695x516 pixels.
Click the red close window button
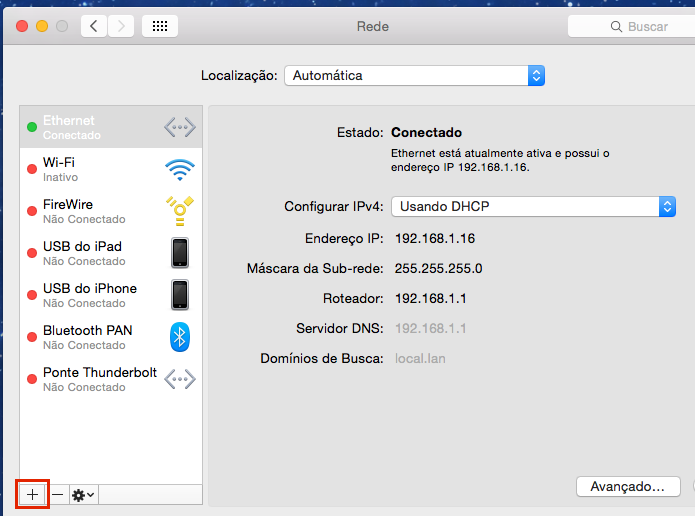[22, 26]
